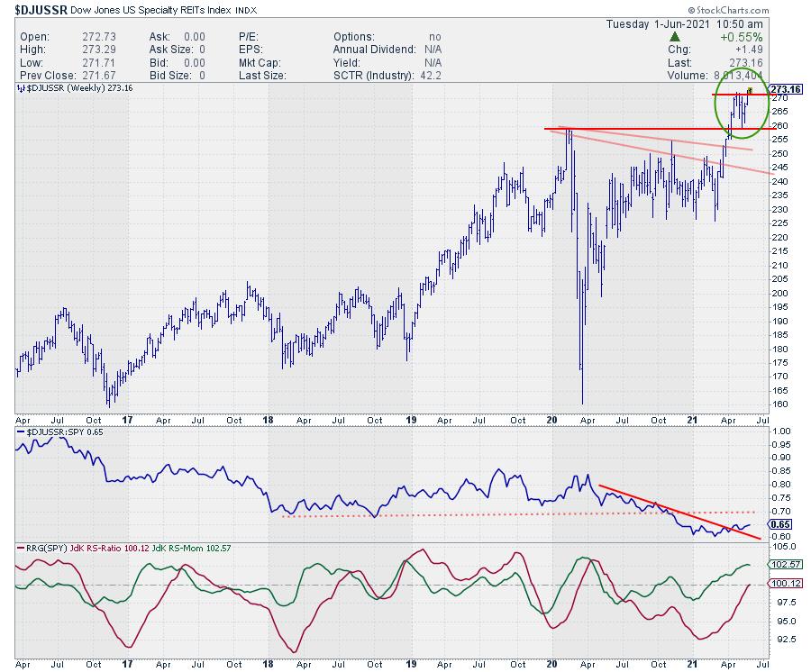Click the red 100.12 RS-Ratio axis tag
Screen dimensions: 811x672
coord(788,584)
